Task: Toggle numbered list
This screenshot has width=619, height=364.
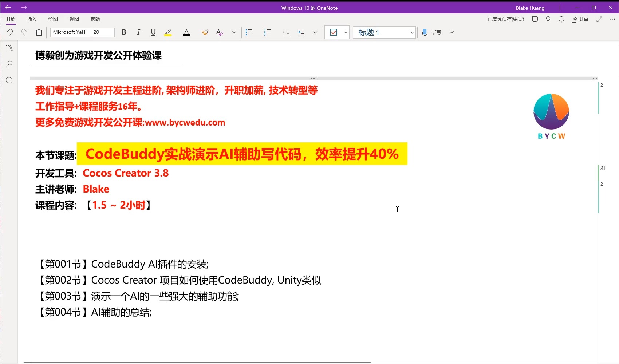Action: click(x=268, y=32)
